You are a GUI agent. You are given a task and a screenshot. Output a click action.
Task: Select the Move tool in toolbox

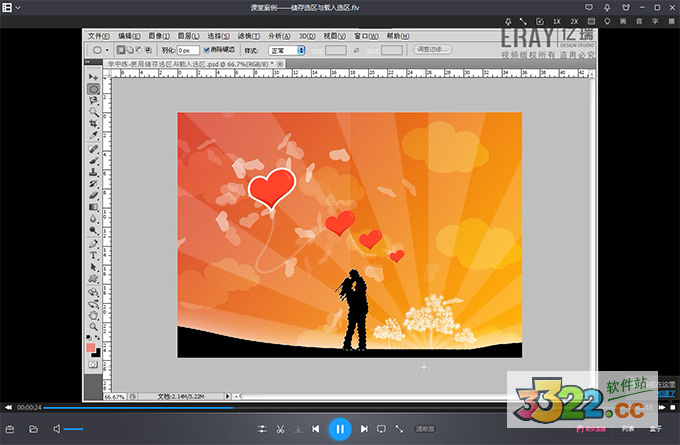point(94,77)
